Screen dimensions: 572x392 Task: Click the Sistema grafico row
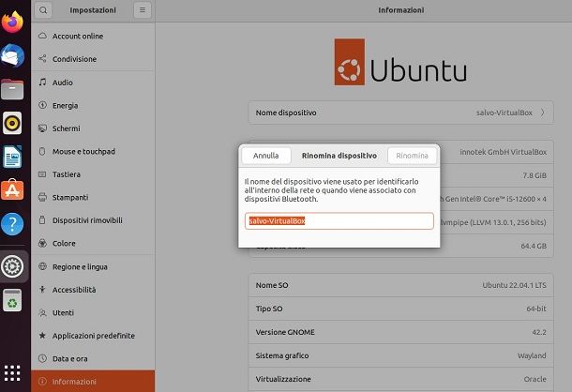[401, 355]
